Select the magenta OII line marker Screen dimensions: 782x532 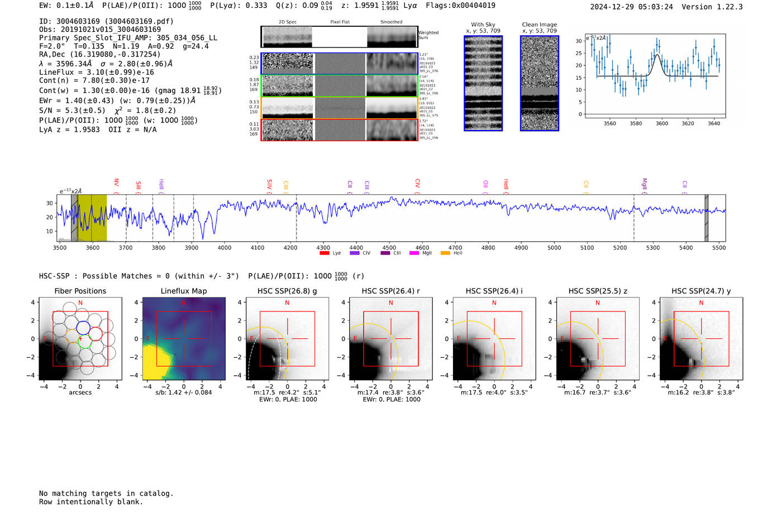[485, 187]
